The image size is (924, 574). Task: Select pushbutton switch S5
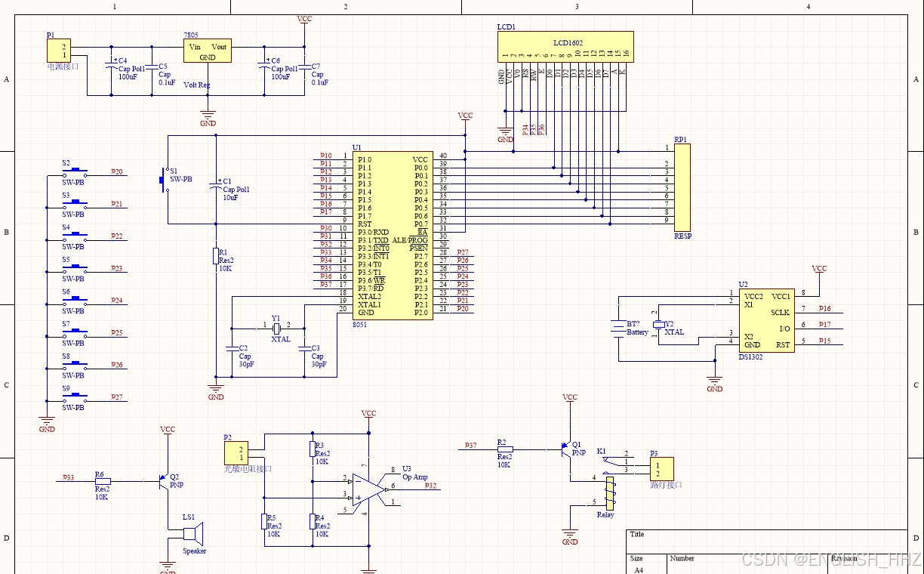75,268
